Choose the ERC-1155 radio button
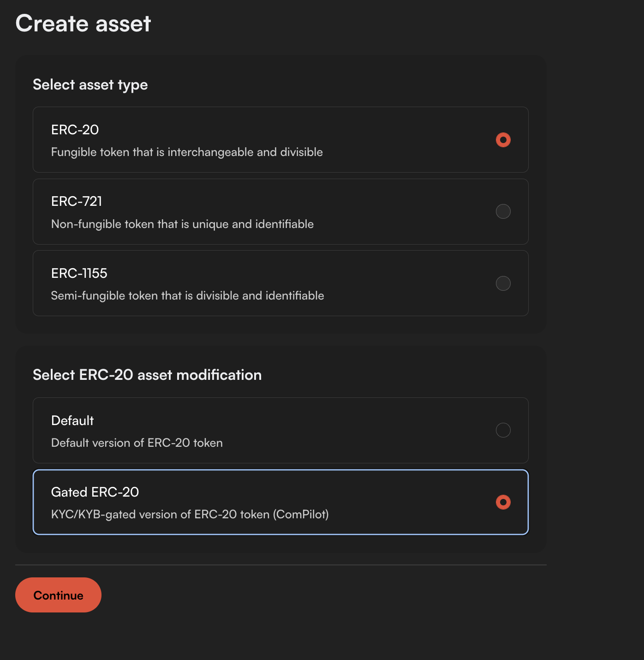644x660 pixels. 503,283
